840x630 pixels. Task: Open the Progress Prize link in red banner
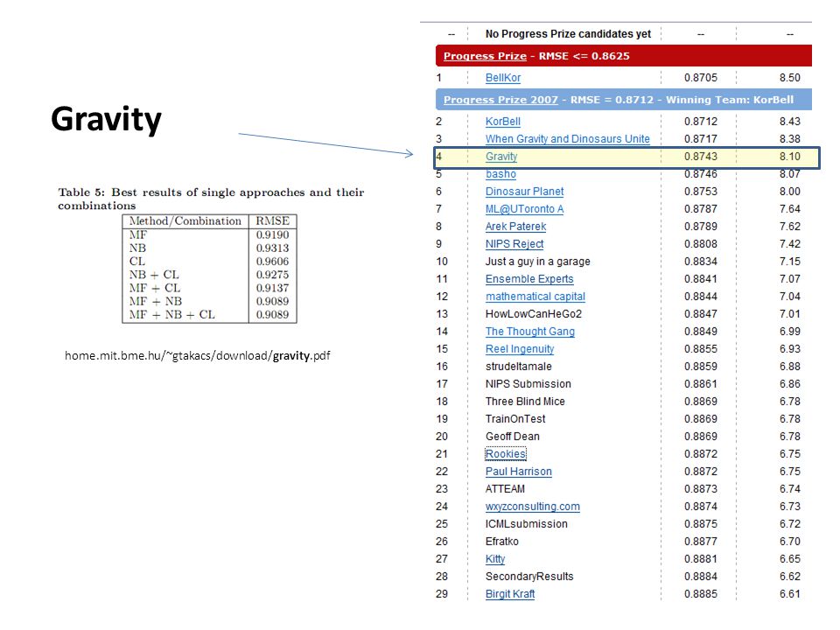(485, 56)
